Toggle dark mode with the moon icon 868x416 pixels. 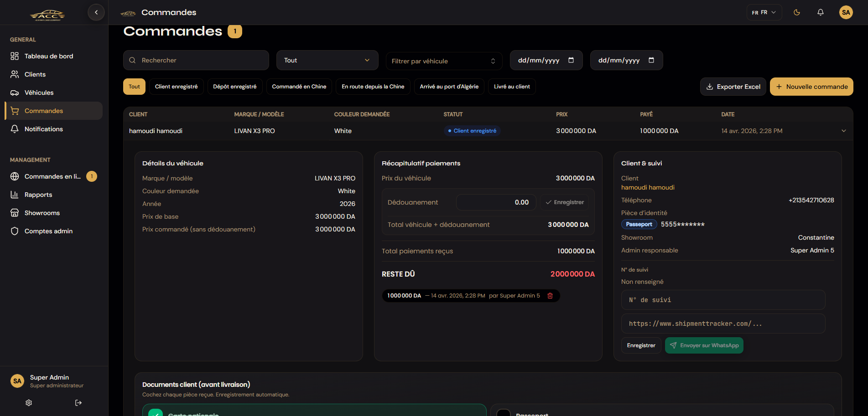tap(797, 12)
